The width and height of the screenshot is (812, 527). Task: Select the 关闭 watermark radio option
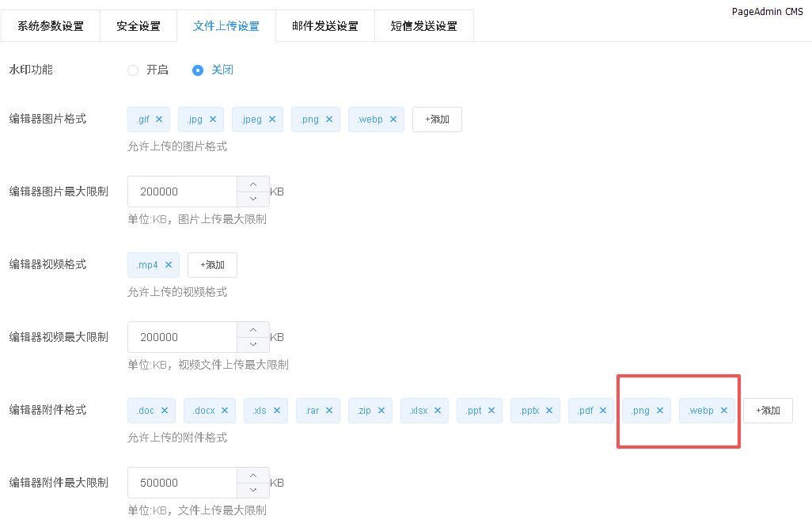[x=199, y=70]
